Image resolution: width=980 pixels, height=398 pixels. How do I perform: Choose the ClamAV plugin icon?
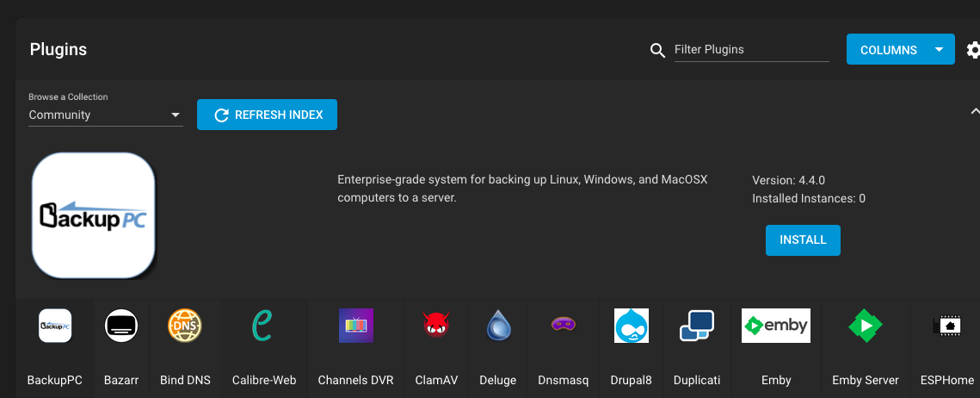point(436,326)
